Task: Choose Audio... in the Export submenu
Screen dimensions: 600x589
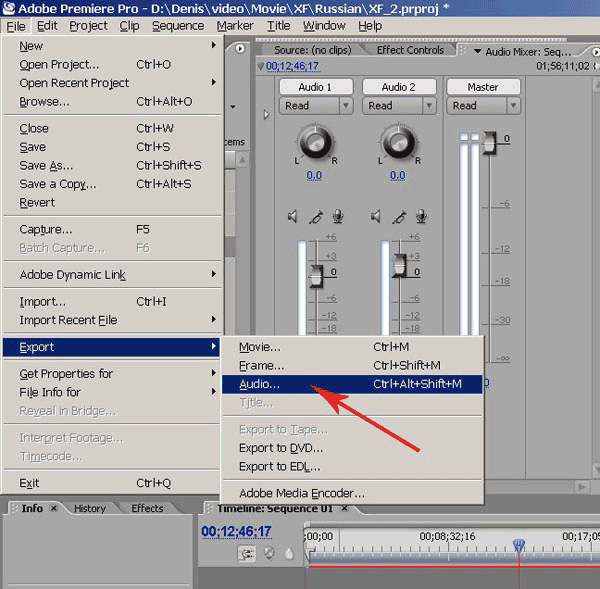Action: (352, 384)
